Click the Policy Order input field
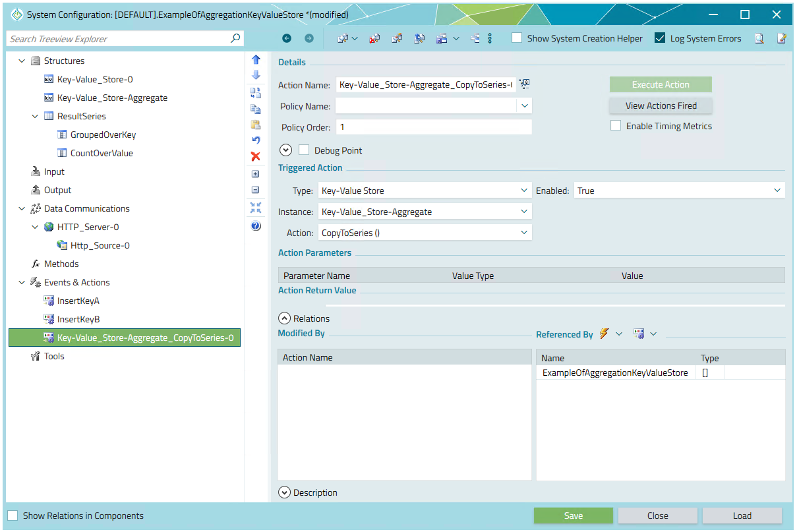This screenshot has height=532, width=797. pyautogui.click(x=433, y=127)
